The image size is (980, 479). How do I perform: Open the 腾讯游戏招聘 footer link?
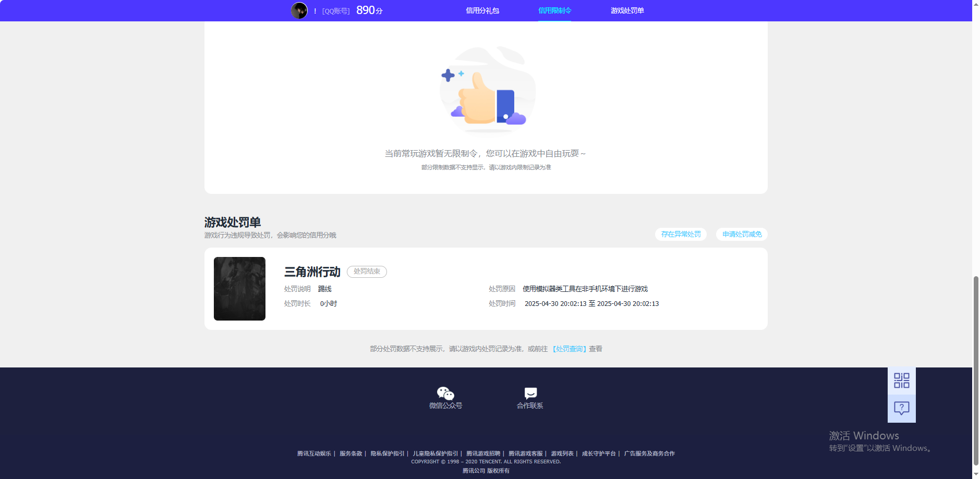483,453
